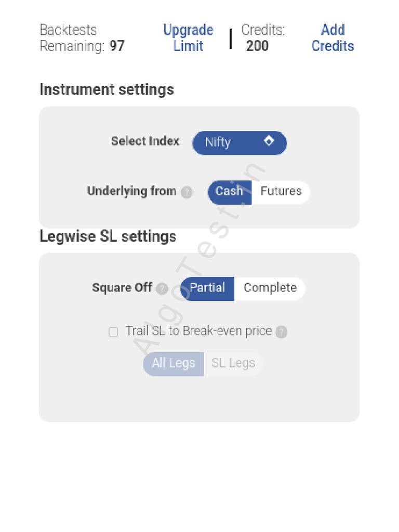Viewport: 399px width, 532px height.
Task: Enable Trail SL to Break-even price checkbox
Action: click(113, 332)
